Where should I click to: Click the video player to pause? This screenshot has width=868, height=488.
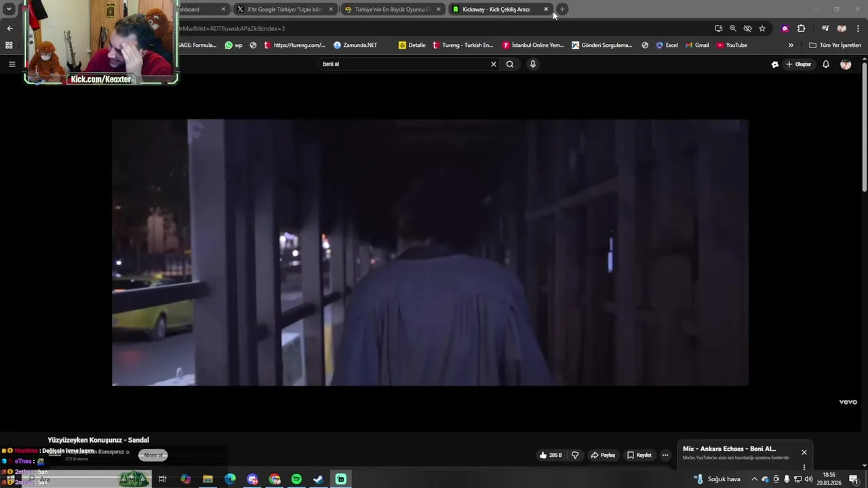click(430, 252)
